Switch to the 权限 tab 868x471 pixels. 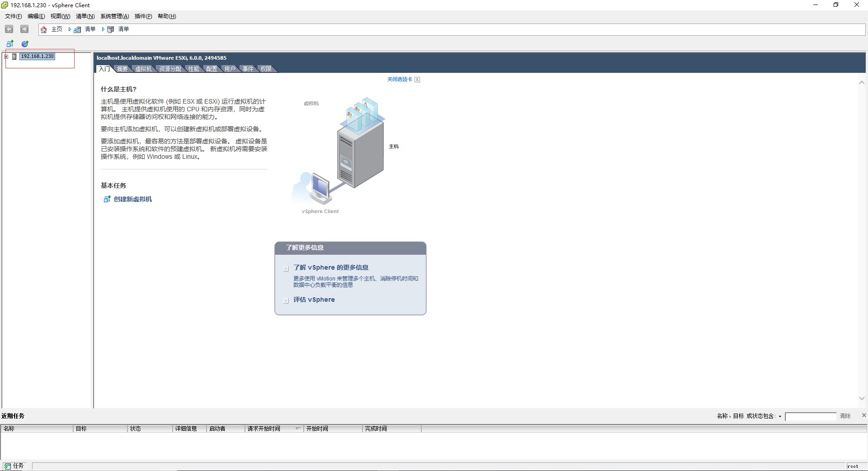click(266, 69)
